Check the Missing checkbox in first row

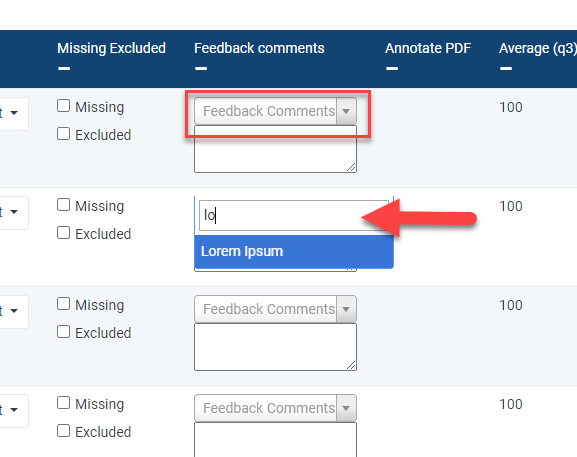[x=63, y=106]
